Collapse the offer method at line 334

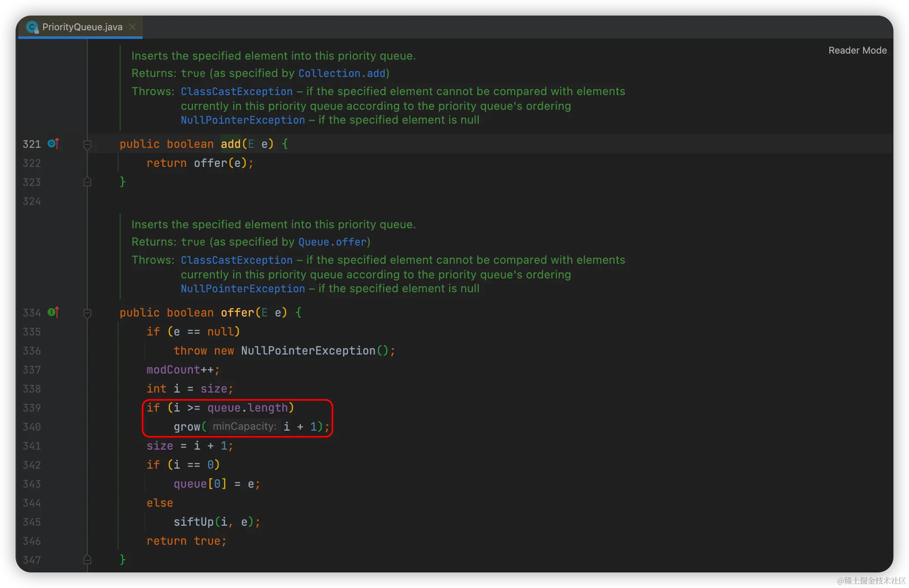87,313
